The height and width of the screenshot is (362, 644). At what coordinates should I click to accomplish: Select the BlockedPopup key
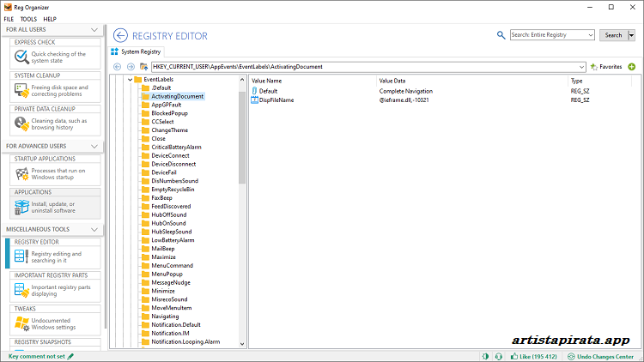click(x=169, y=113)
